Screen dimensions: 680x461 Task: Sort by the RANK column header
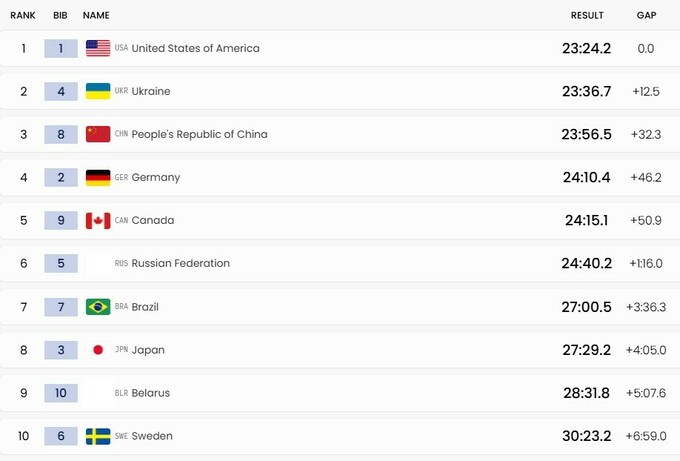(23, 16)
